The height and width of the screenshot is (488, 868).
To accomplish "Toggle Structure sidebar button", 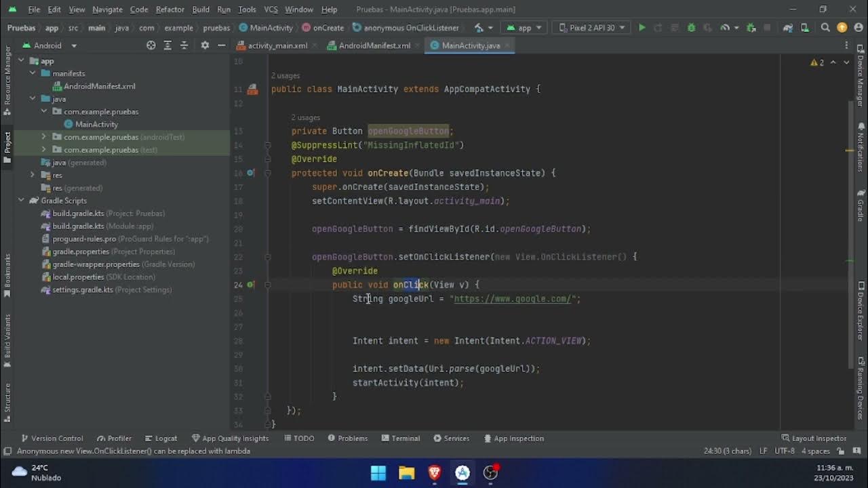I will click(7, 401).
